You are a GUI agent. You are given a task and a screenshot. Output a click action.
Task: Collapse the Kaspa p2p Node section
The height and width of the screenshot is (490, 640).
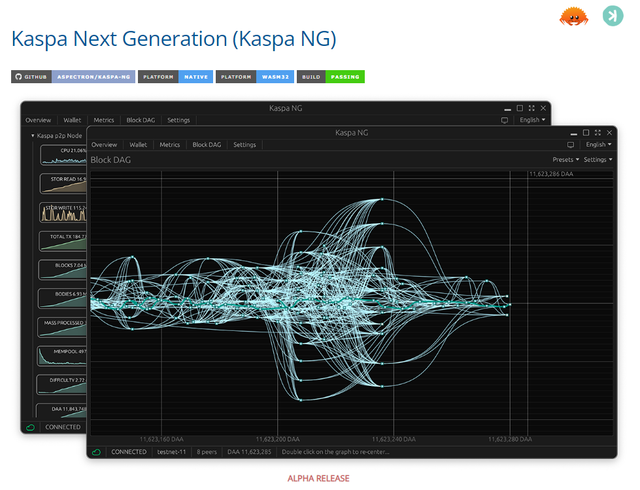pos(57,136)
